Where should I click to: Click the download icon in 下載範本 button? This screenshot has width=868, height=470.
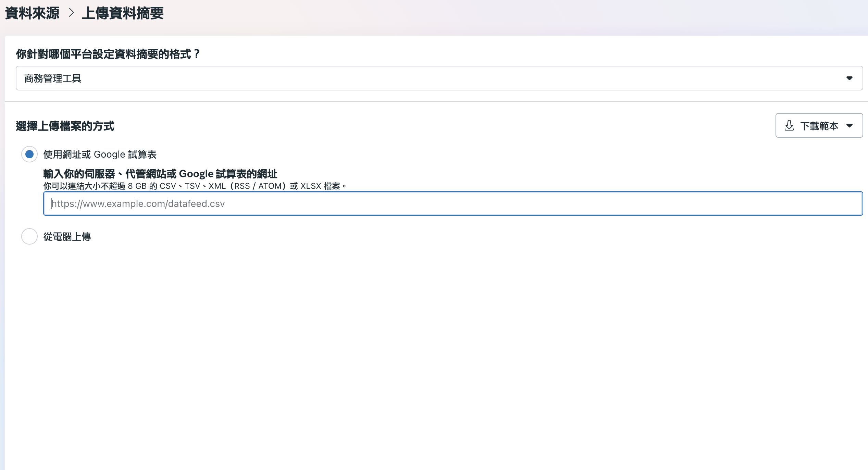point(789,125)
